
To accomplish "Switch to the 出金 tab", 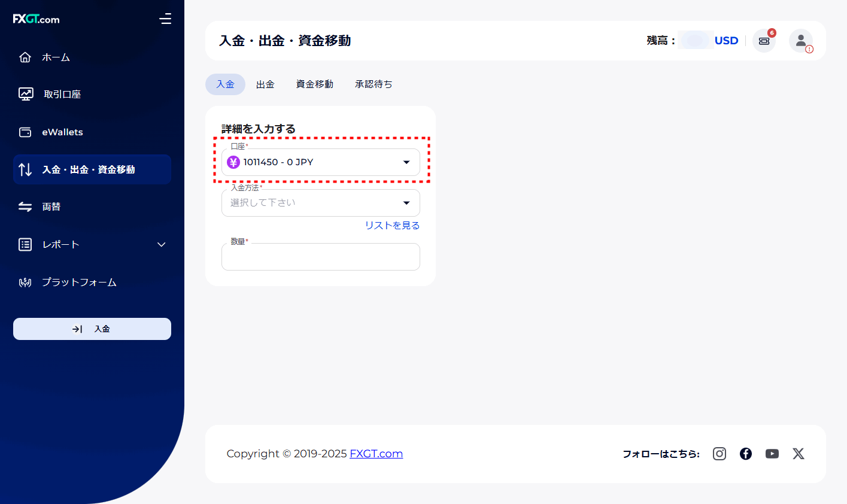I will [x=265, y=84].
